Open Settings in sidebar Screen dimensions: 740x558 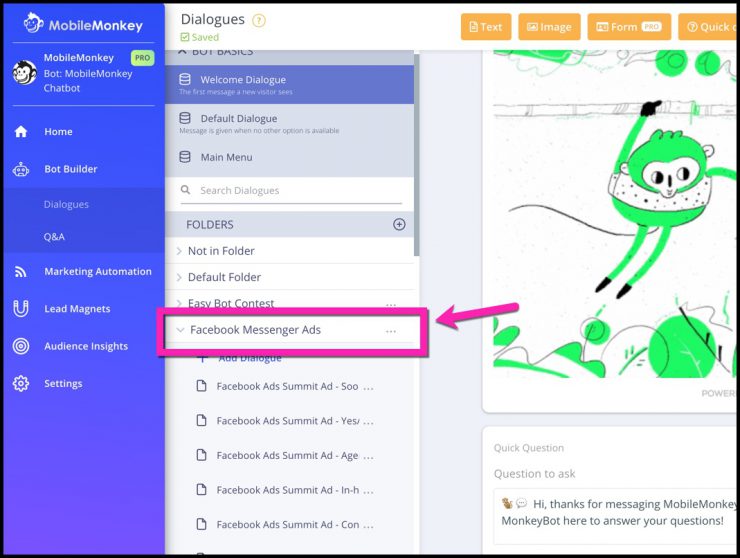pyautogui.click(x=63, y=383)
